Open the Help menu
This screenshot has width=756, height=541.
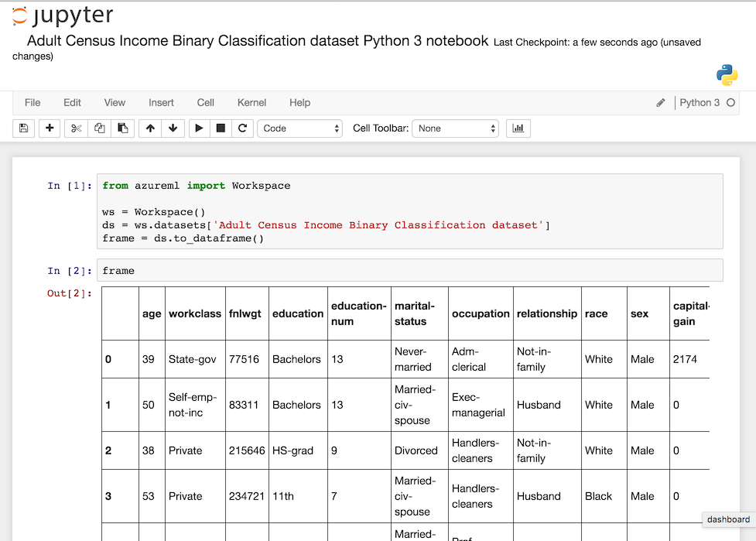300,103
